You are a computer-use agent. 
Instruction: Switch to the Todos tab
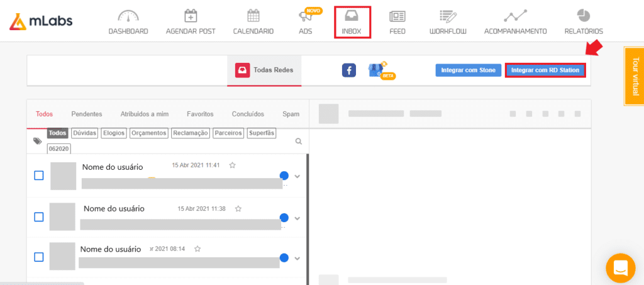tap(45, 114)
